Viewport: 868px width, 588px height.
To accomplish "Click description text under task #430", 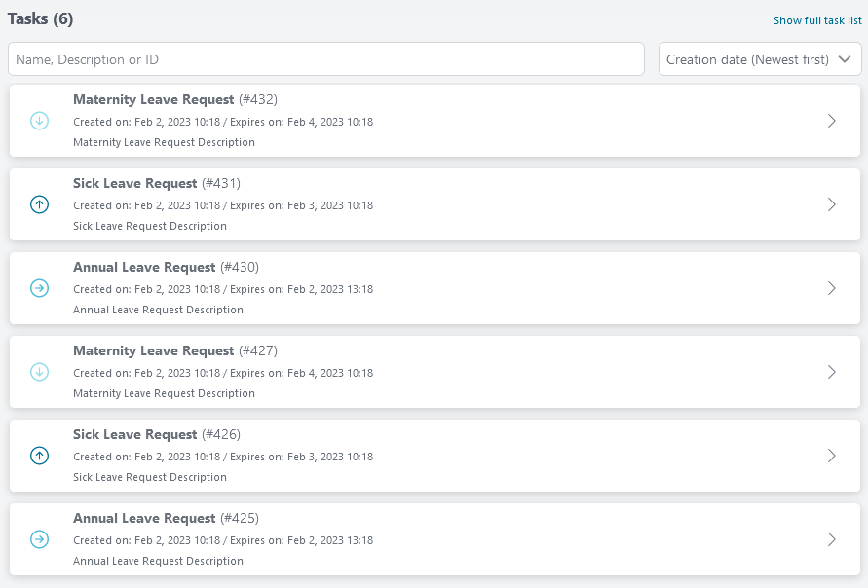I will pos(158,310).
